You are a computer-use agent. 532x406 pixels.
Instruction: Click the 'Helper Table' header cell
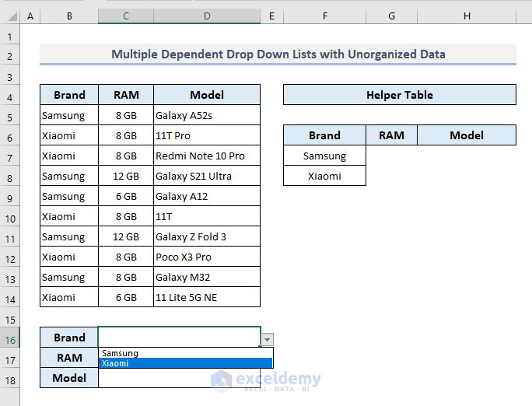[400, 95]
